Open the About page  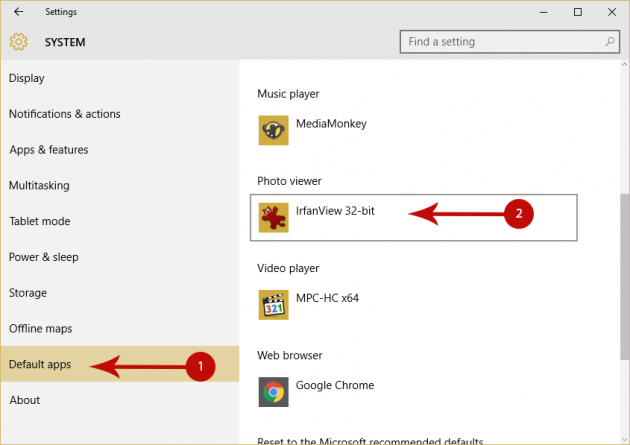[x=25, y=400]
